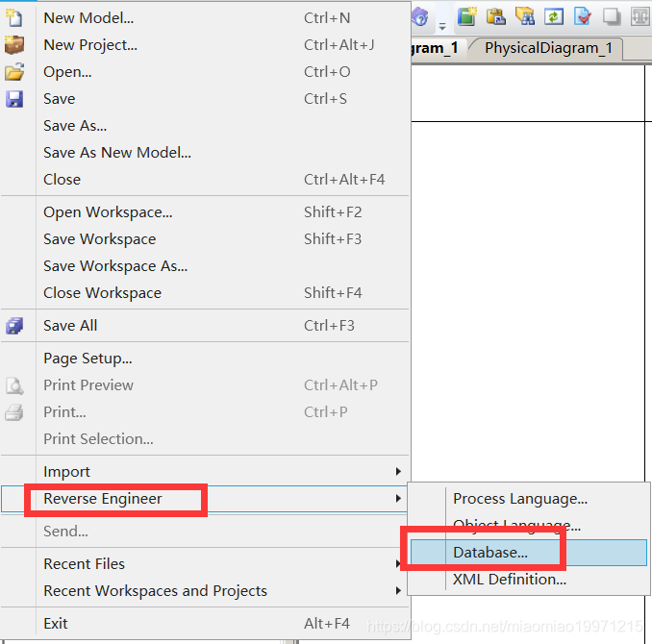
Task: Click the find objects binoculars toolbar icon
Action: pyautogui.click(x=525, y=17)
